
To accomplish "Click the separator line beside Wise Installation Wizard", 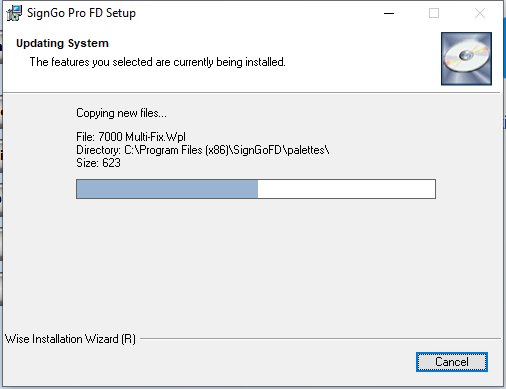I will click(320, 339).
